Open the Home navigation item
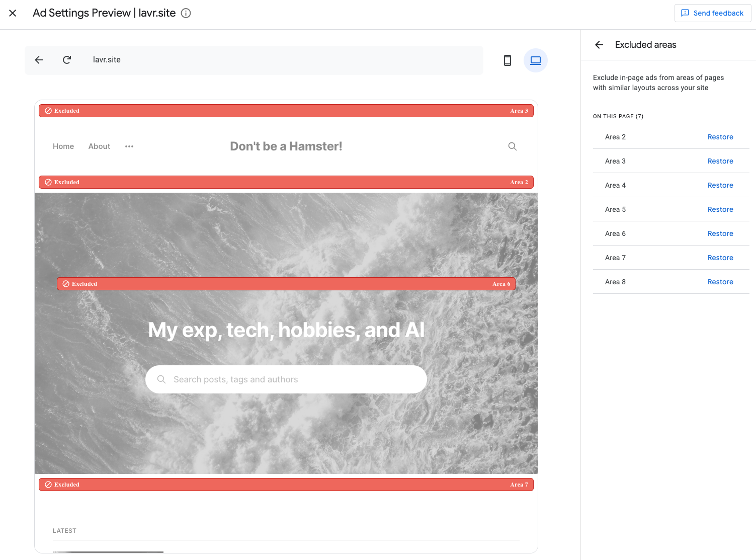The image size is (756, 560). click(x=63, y=146)
